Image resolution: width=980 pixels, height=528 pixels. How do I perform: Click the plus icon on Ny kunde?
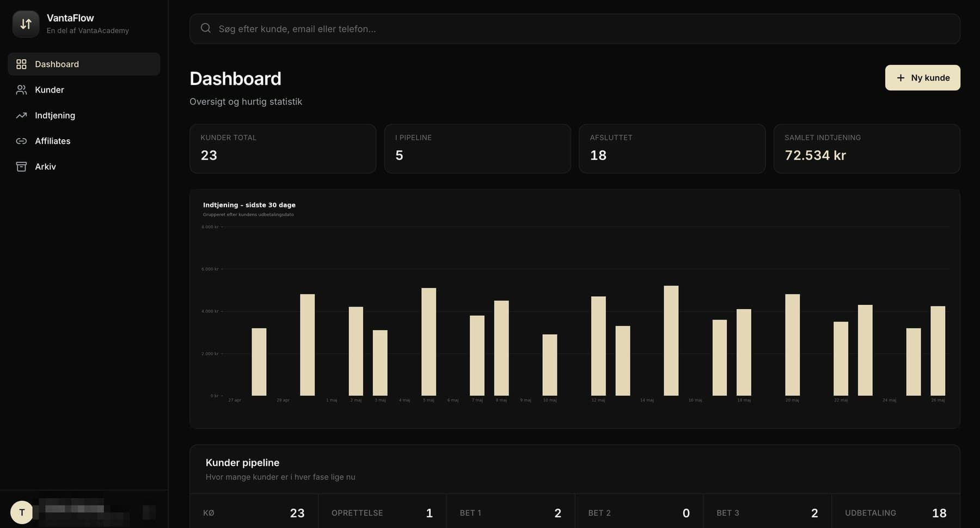coord(901,78)
